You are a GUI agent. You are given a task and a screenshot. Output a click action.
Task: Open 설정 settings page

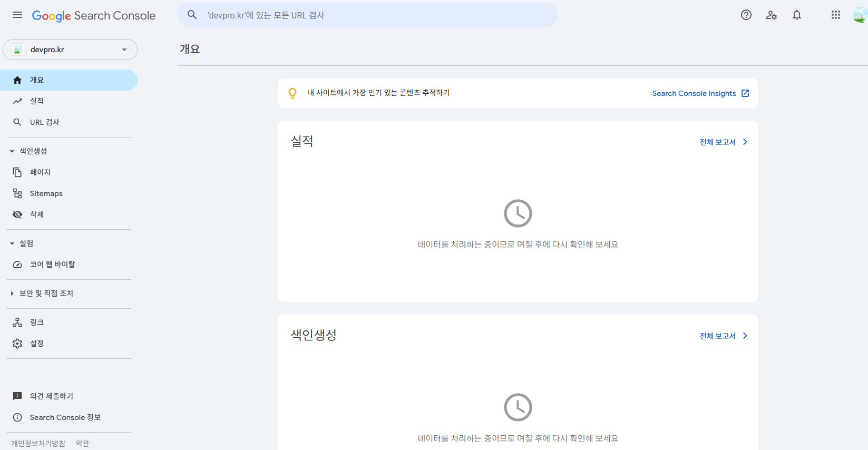[37, 344]
